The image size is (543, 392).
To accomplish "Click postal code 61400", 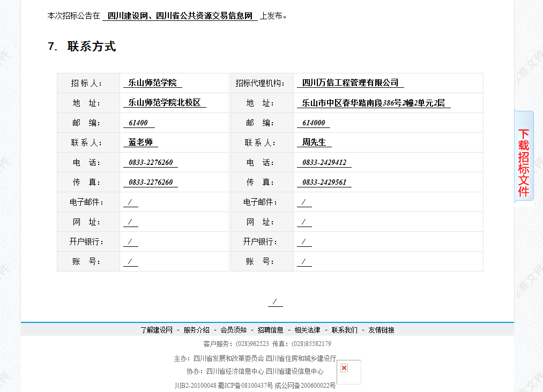I will coord(138,123).
